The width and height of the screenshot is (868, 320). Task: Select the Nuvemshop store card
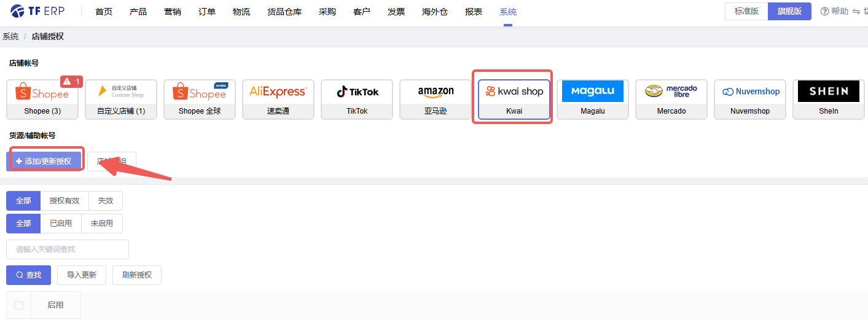pos(750,100)
